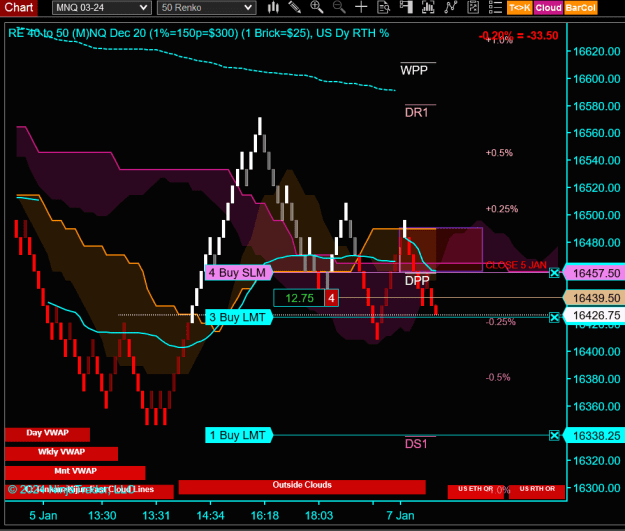Screen dimensions: 625x531
Task: Click the 7 Jan time axis label
Action: [x=400, y=516]
